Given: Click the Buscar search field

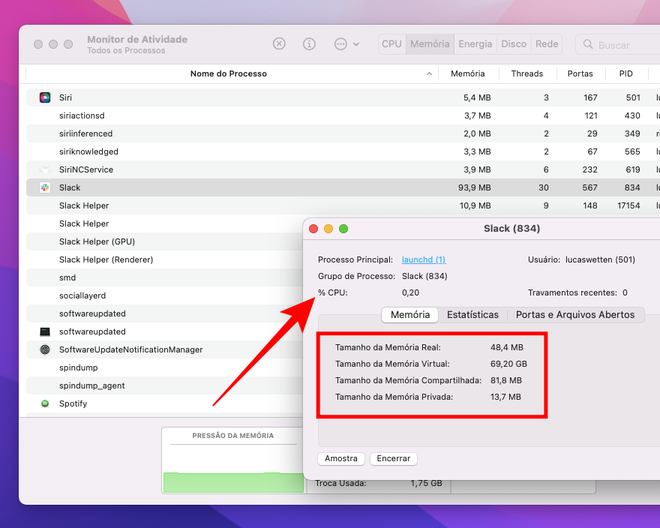Looking at the screenshot, I should point(617,44).
